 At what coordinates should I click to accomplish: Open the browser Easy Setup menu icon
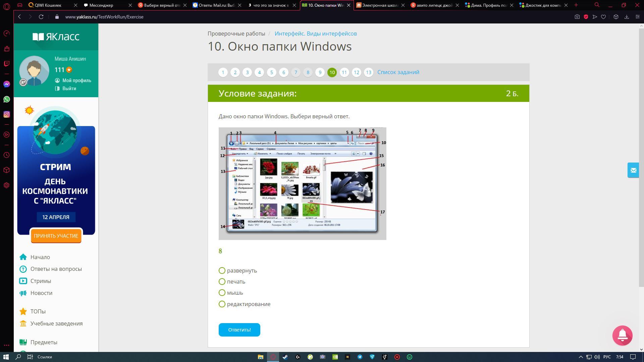(637, 17)
